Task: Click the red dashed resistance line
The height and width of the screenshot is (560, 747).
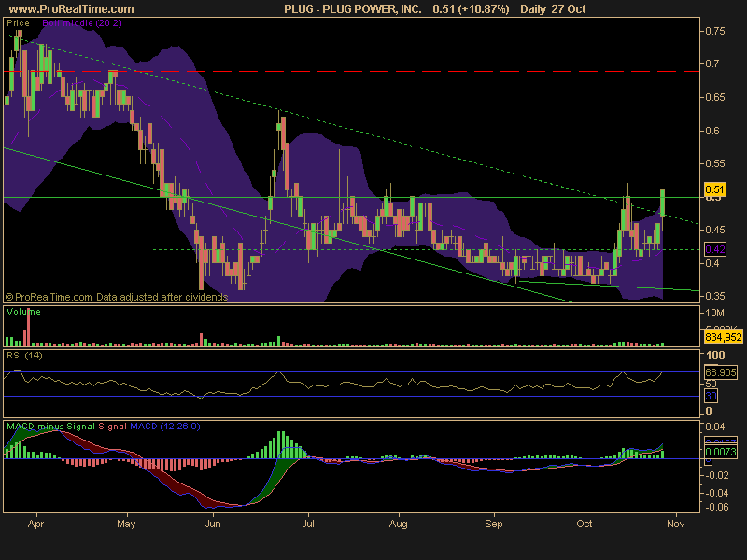Action: 352,72
